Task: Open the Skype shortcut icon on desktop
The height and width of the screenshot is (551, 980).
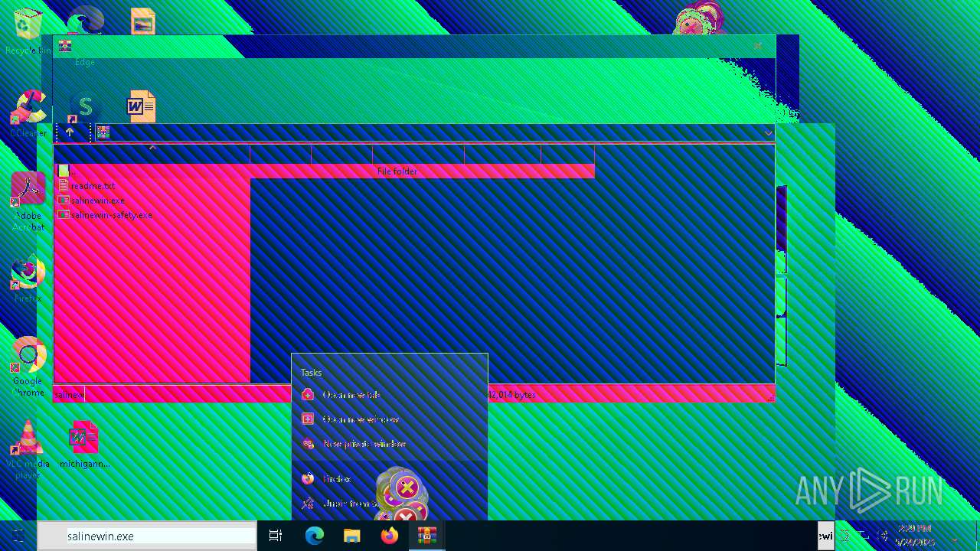Action: coord(85,106)
